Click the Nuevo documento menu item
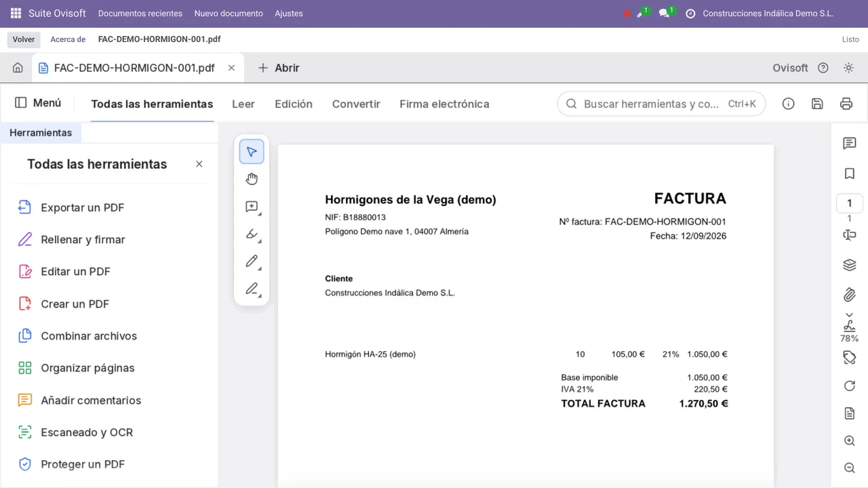868x488 pixels. tap(229, 13)
